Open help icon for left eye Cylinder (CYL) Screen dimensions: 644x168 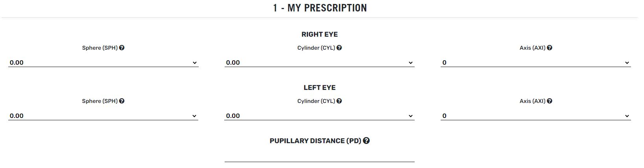click(339, 101)
